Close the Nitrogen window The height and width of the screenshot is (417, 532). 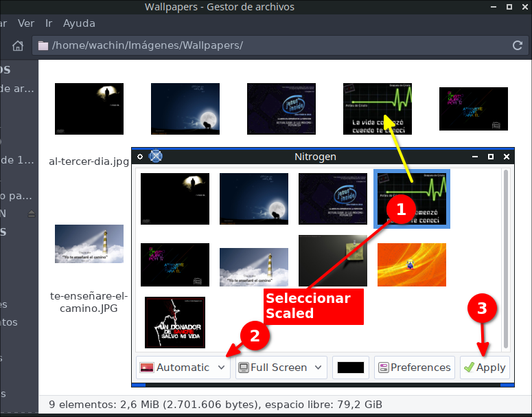pyautogui.click(x=507, y=157)
